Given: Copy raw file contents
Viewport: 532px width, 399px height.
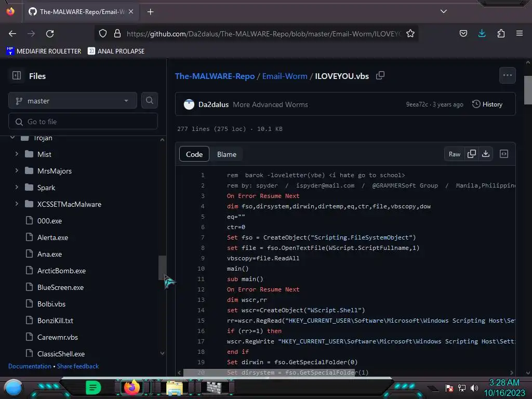Looking at the screenshot, I should point(472,154).
